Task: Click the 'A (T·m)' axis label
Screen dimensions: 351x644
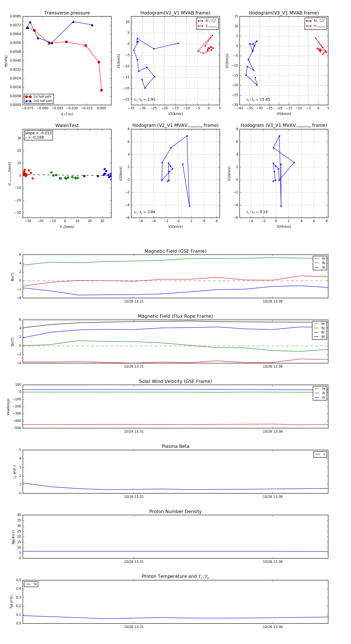Action: (x=67, y=114)
